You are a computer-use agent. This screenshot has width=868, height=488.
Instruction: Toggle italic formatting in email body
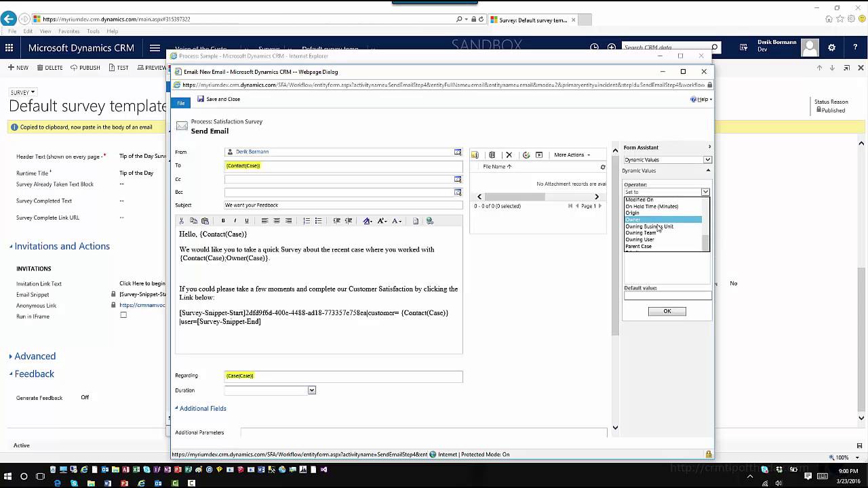tap(235, 221)
